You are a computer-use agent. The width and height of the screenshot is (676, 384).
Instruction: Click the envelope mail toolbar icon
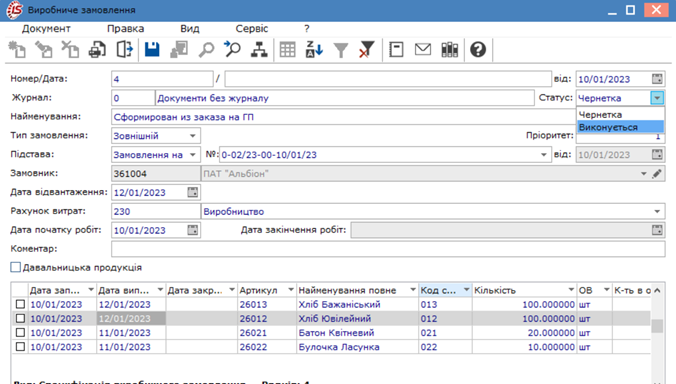coord(422,50)
